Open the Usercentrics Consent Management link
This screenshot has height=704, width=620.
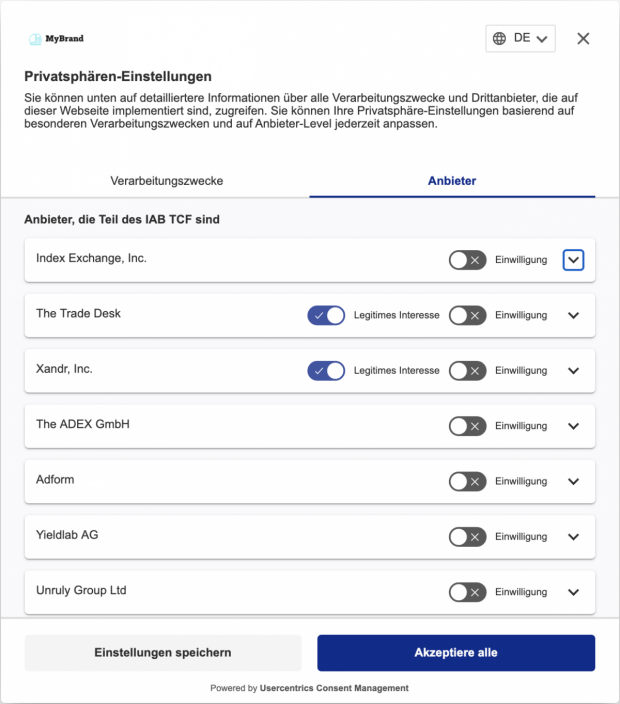334,688
